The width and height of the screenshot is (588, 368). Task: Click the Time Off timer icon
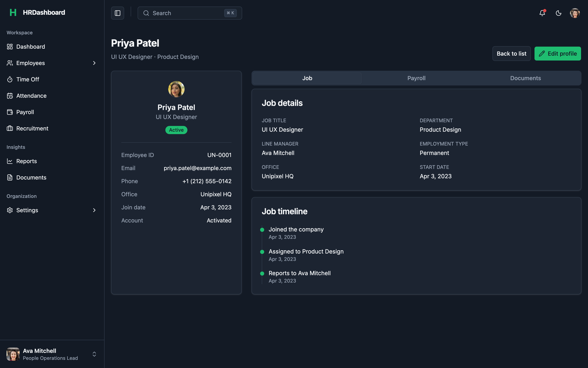(x=10, y=79)
